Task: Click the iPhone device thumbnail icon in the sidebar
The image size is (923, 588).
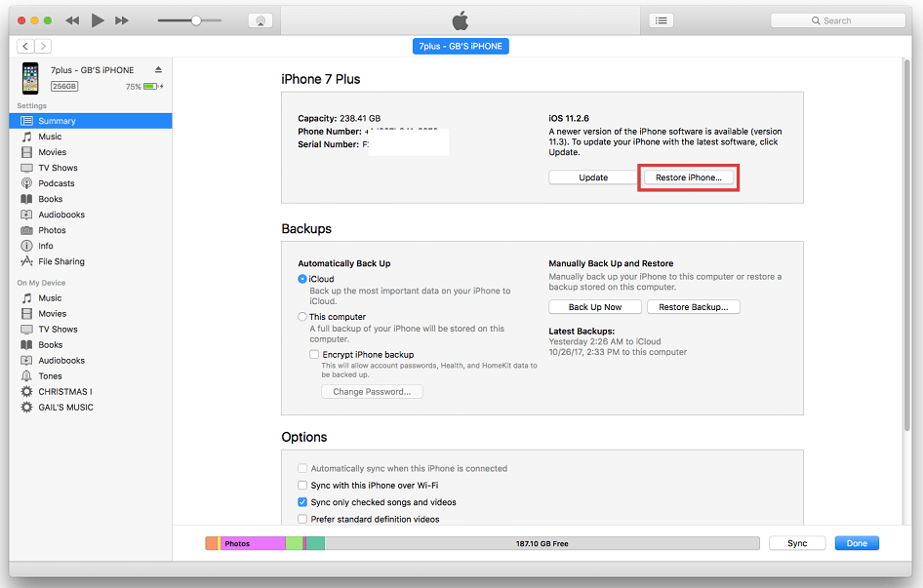Action: click(30, 78)
